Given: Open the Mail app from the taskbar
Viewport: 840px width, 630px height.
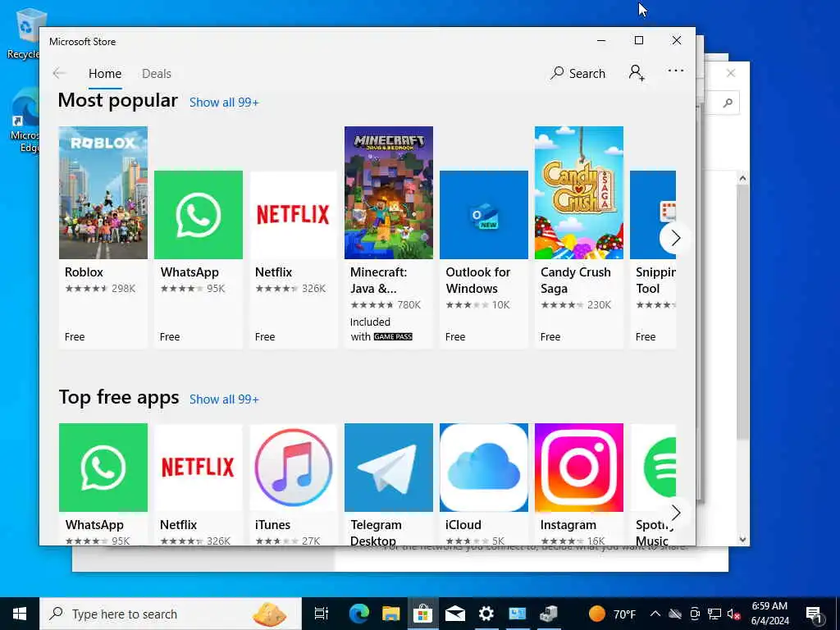Looking at the screenshot, I should pos(454,614).
